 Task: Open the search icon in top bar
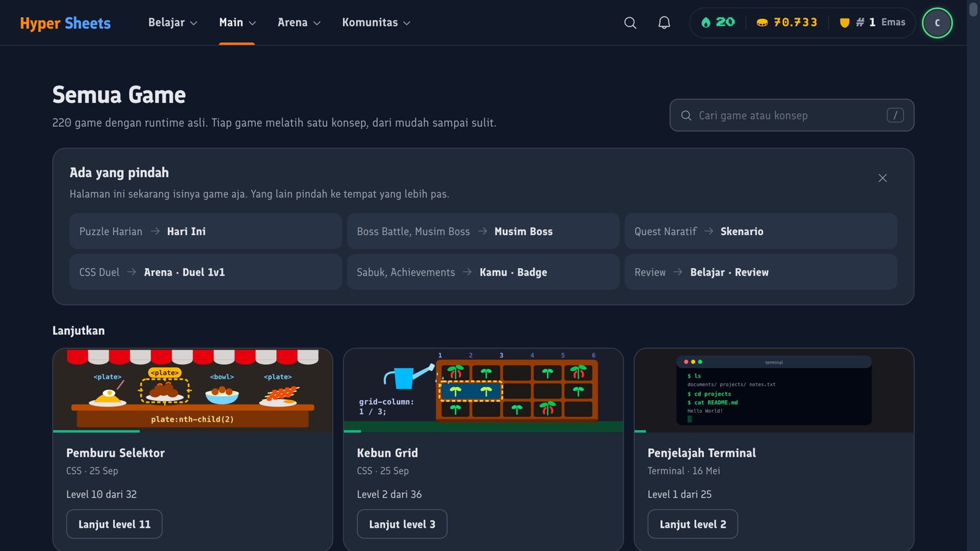tap(630, 23)
